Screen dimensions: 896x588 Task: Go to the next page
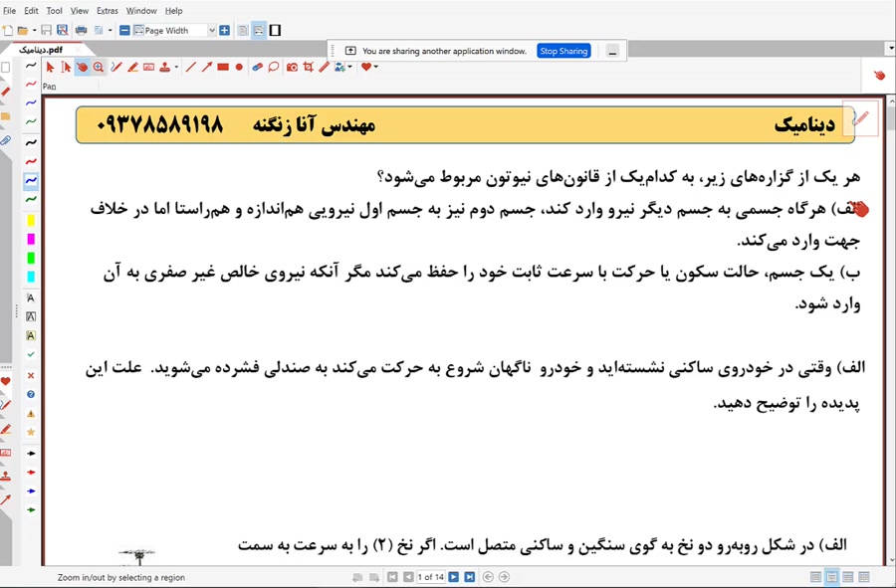point(453,576)
